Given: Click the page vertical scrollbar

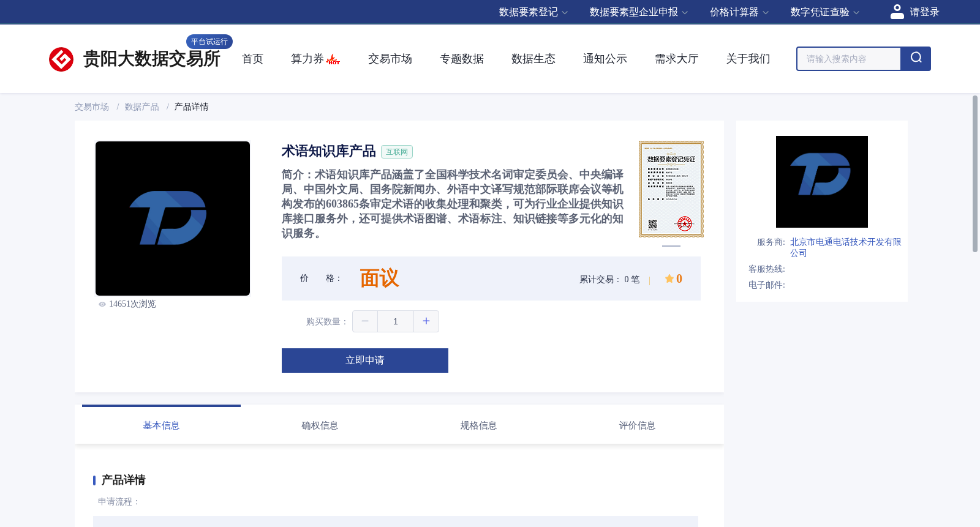Looking at the screenshot, I should tap(975, 174).
